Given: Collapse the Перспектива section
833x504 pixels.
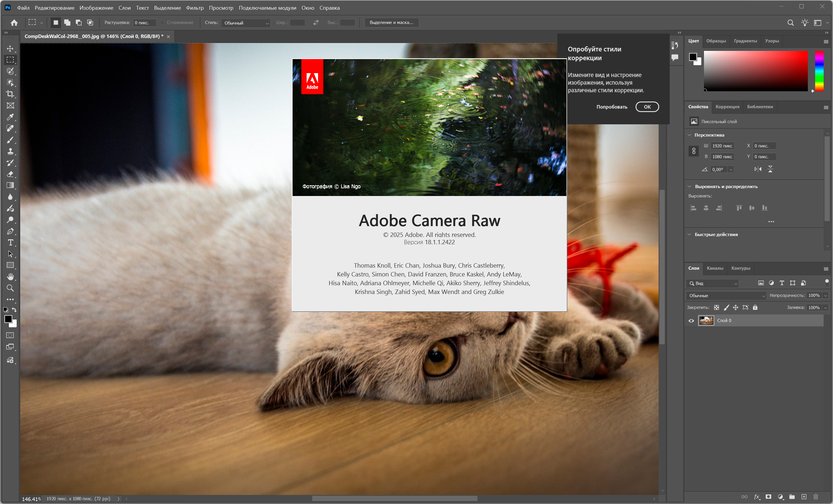Looking at the screenshot, I should 689,135.
